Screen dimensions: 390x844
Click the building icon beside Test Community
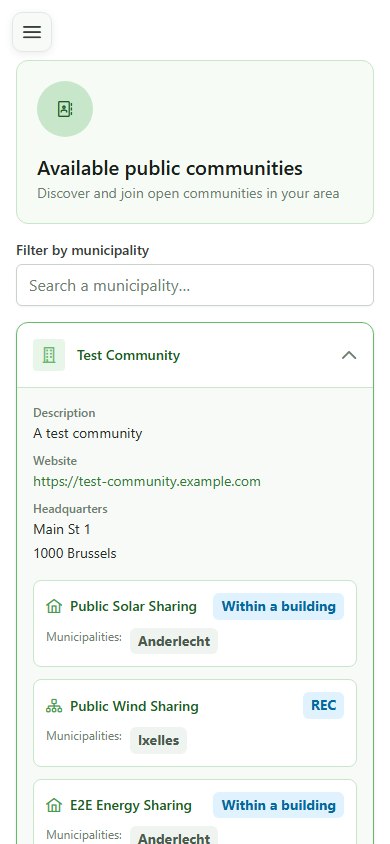[x=49, y=355]
